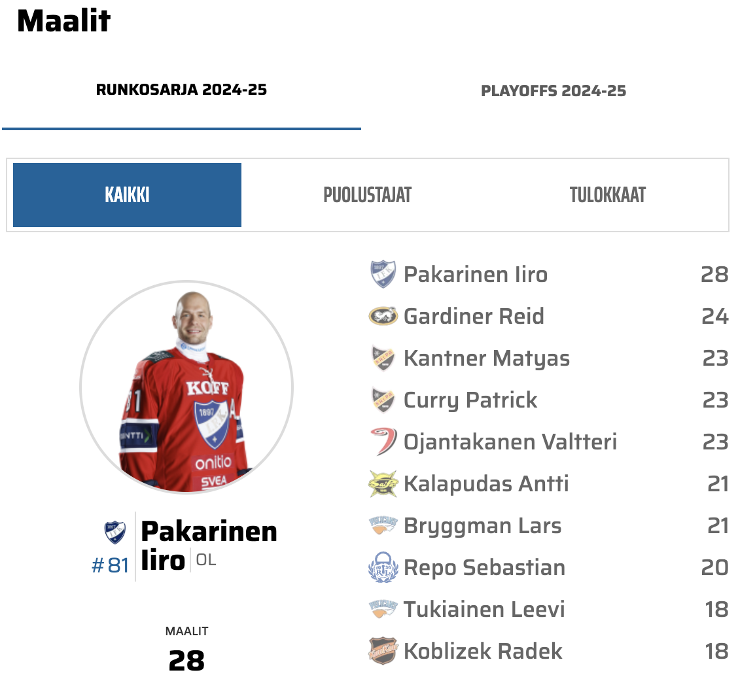Open Pakarinen Iiro's circular player photo
This screenshot has height=700, width=738.
coord(186,388)
